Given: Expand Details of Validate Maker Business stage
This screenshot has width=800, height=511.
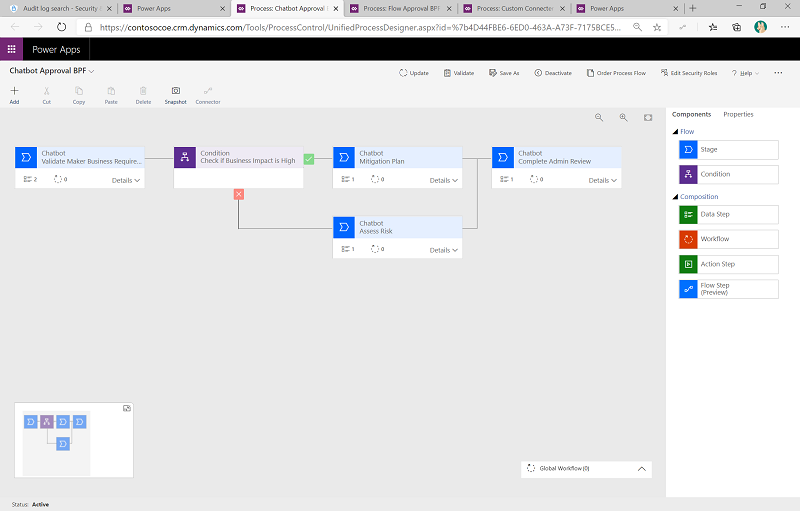Looking at the screenshot, I should [x=126, y=180].
